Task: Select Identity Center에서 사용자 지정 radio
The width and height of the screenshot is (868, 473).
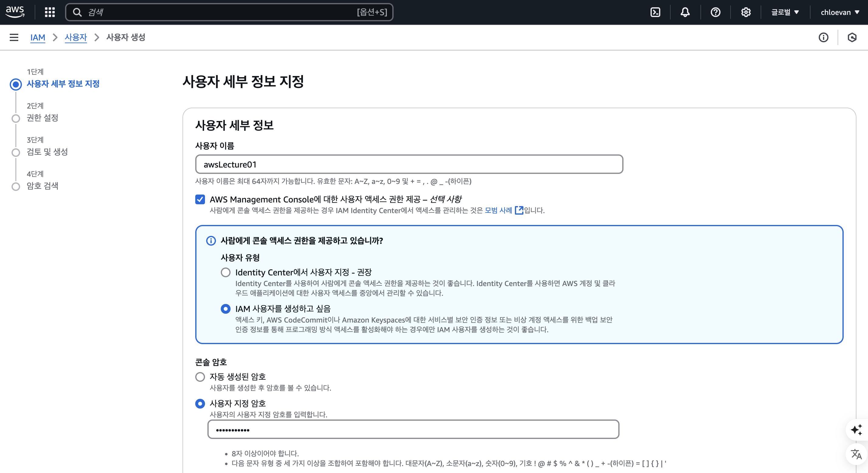Action: (x=225, y=272)
